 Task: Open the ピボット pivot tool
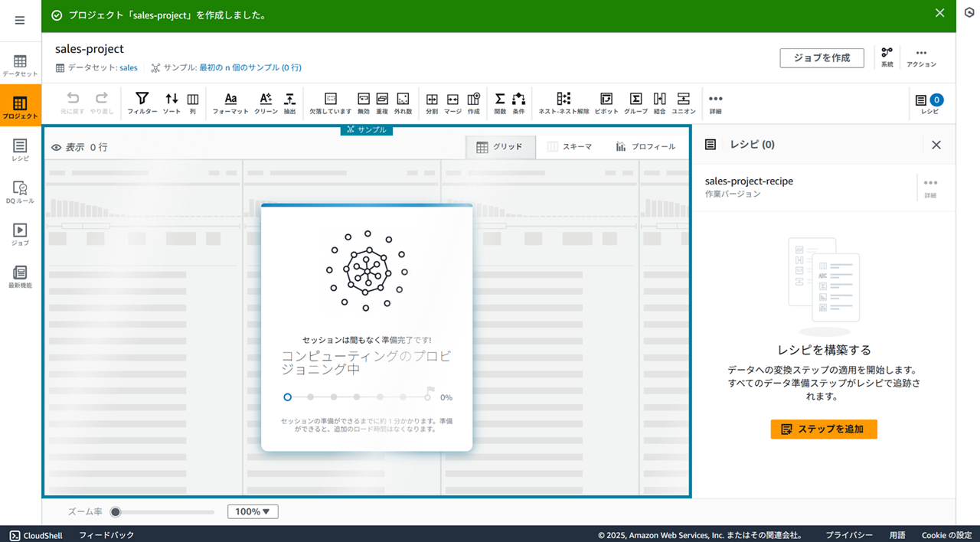click(x=606, y=103)
